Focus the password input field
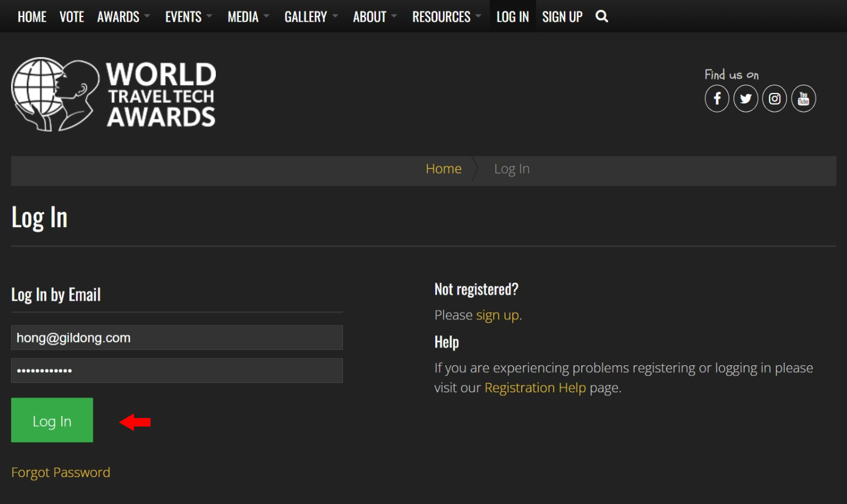 tap(176, 371)
